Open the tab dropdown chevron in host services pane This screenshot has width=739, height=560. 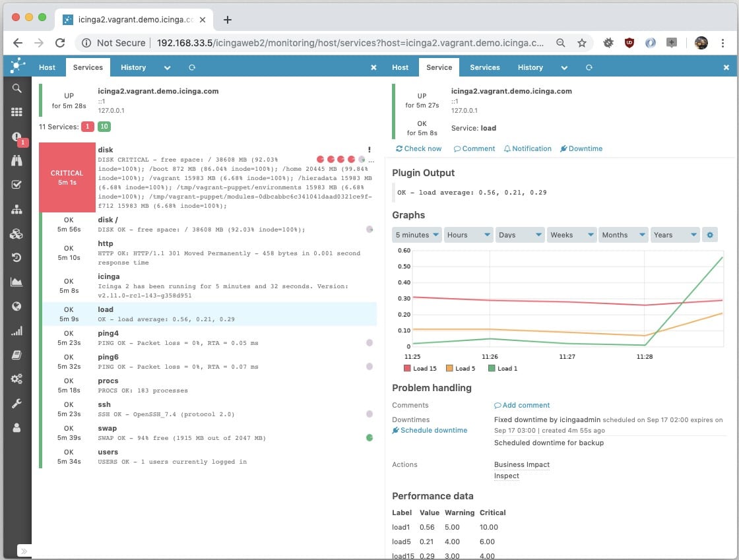[x=167, y=68]
